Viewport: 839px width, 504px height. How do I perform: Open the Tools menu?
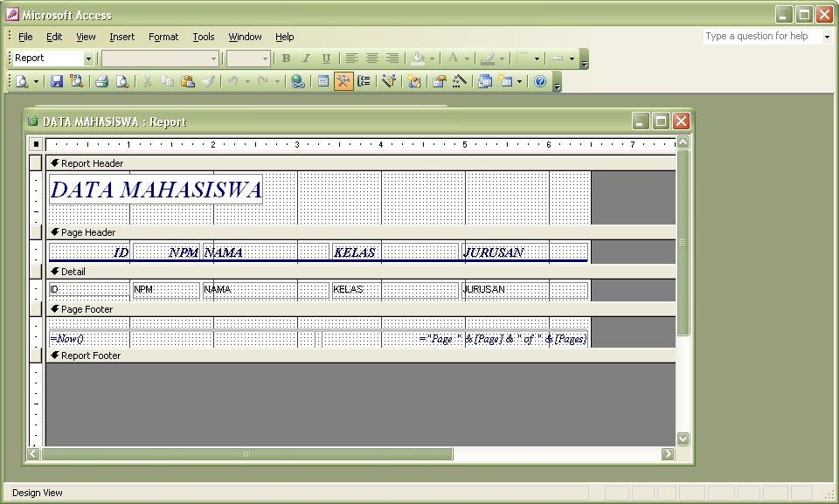(x=204, y=37)
